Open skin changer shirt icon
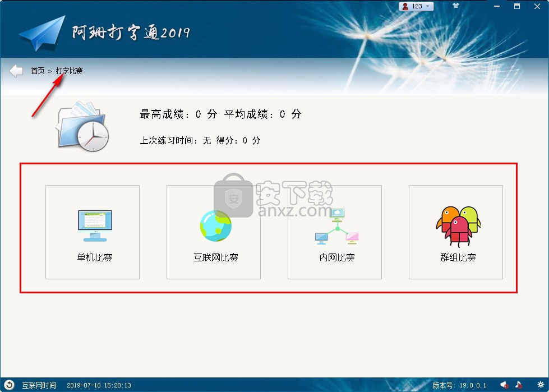This screenshot has width=549, height=392. [455, 6]
